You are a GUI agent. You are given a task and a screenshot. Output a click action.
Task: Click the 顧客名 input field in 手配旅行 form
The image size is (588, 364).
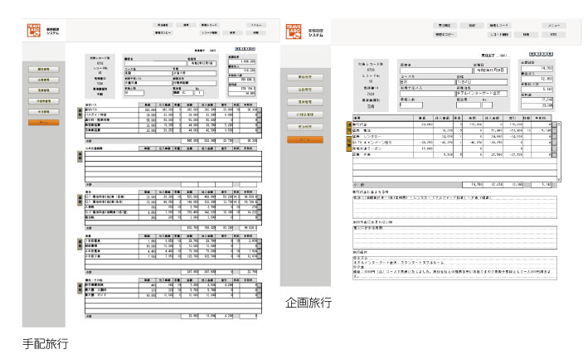(148, 63)
